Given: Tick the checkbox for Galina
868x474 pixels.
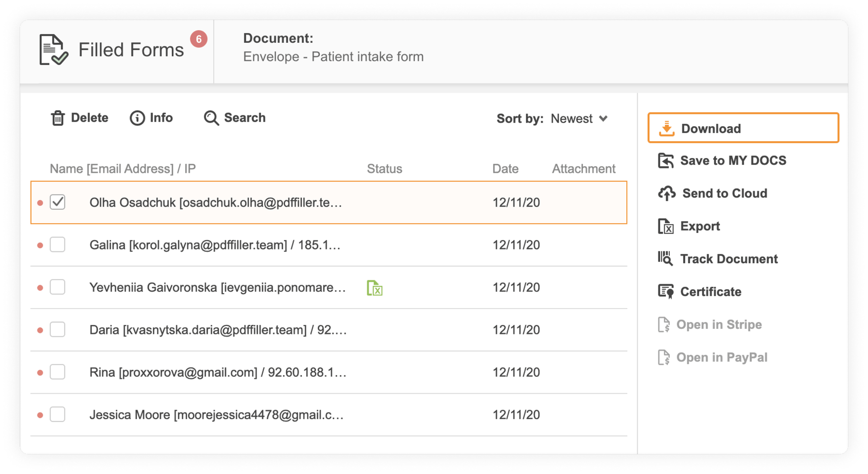Looking at the screenshot, I should click(58, 244).
